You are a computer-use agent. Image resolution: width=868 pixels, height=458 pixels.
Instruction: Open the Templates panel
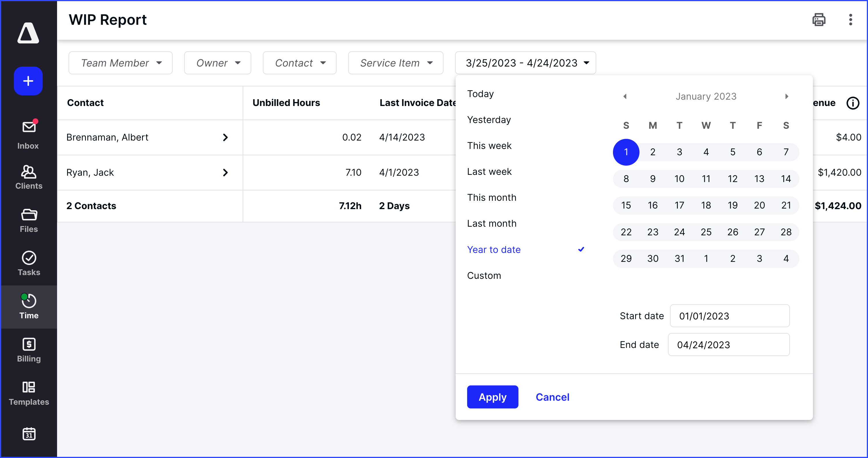coord(28,392)
